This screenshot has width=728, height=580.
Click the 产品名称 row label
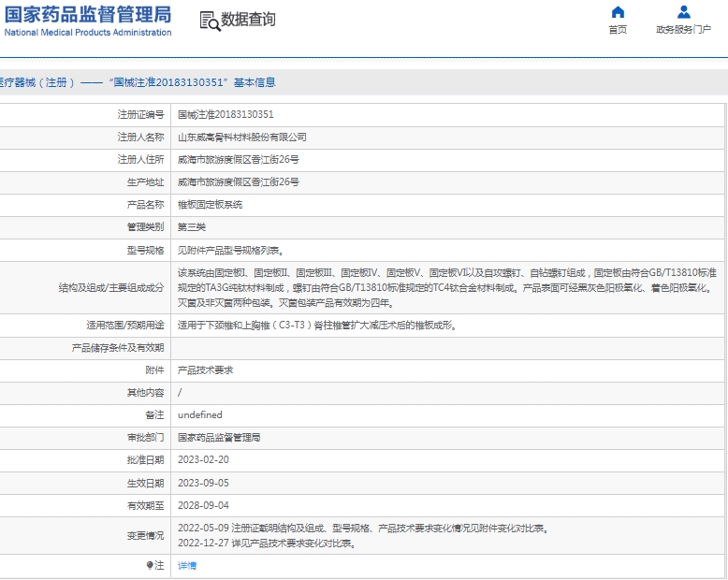(145, 205)
